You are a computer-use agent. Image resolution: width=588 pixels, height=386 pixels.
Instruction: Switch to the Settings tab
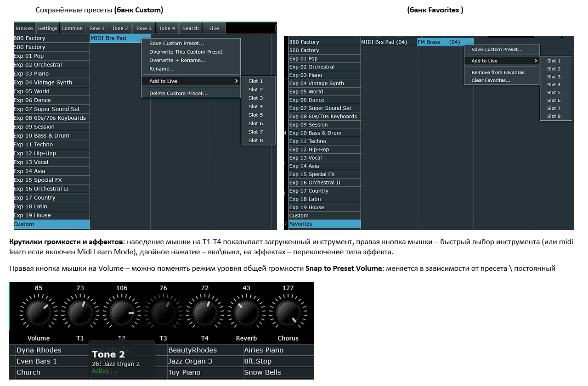[x=48, y=28]
